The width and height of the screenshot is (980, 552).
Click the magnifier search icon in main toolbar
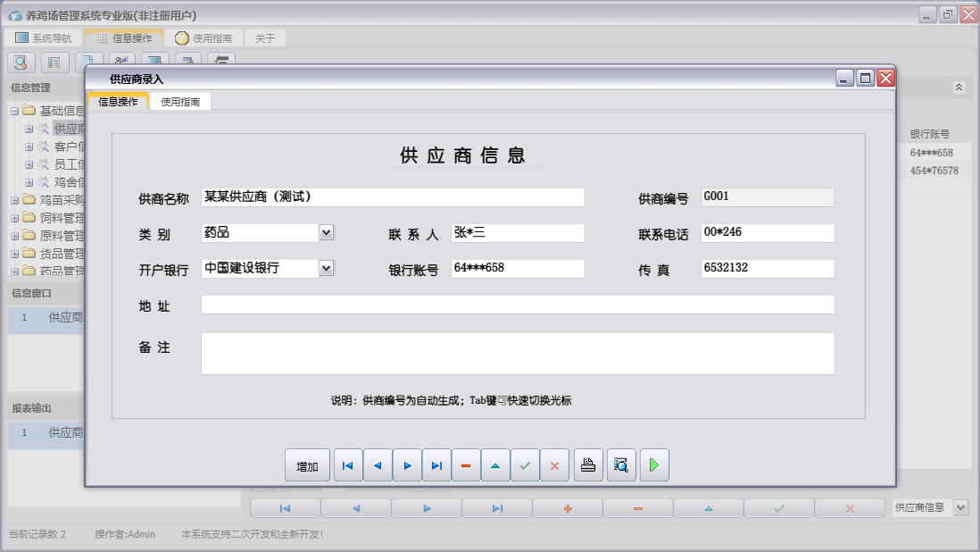pyautogui.click(x=21, y=63)
